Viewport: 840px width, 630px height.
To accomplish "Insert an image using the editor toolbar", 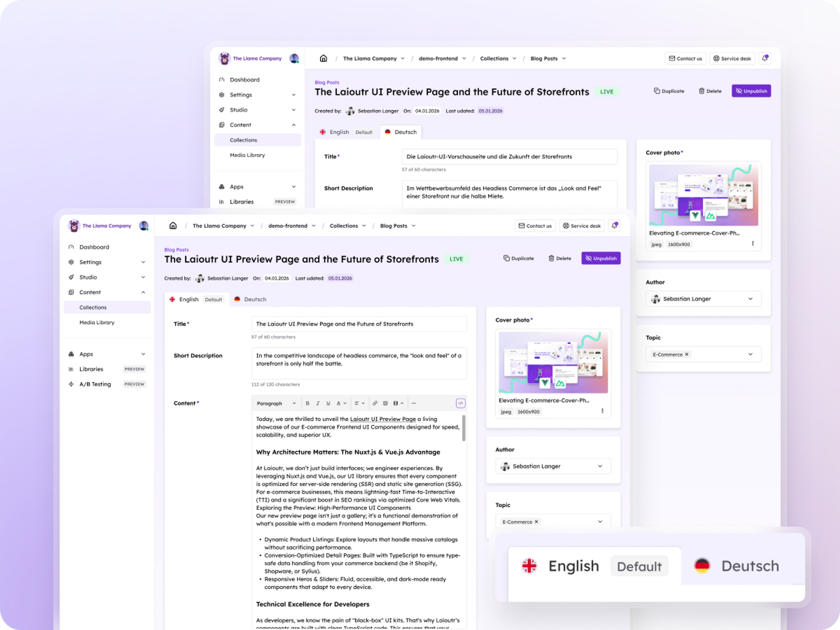I will click(385, 403).
